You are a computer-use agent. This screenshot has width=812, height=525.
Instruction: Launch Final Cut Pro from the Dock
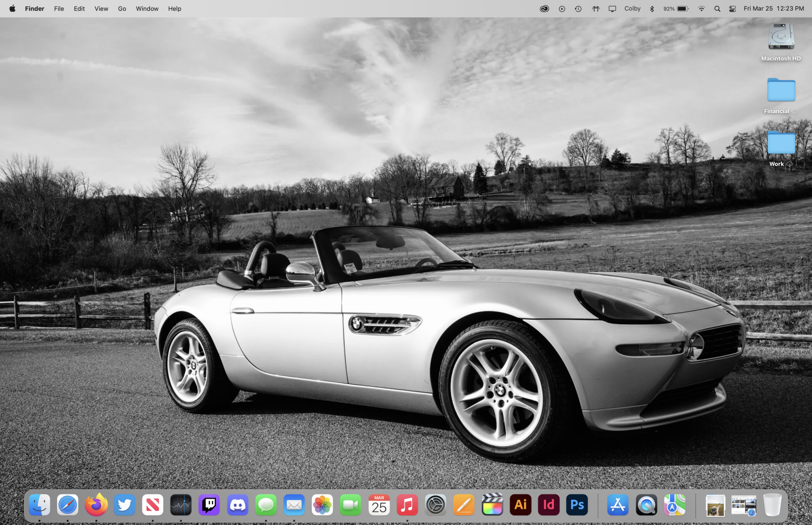492,505
